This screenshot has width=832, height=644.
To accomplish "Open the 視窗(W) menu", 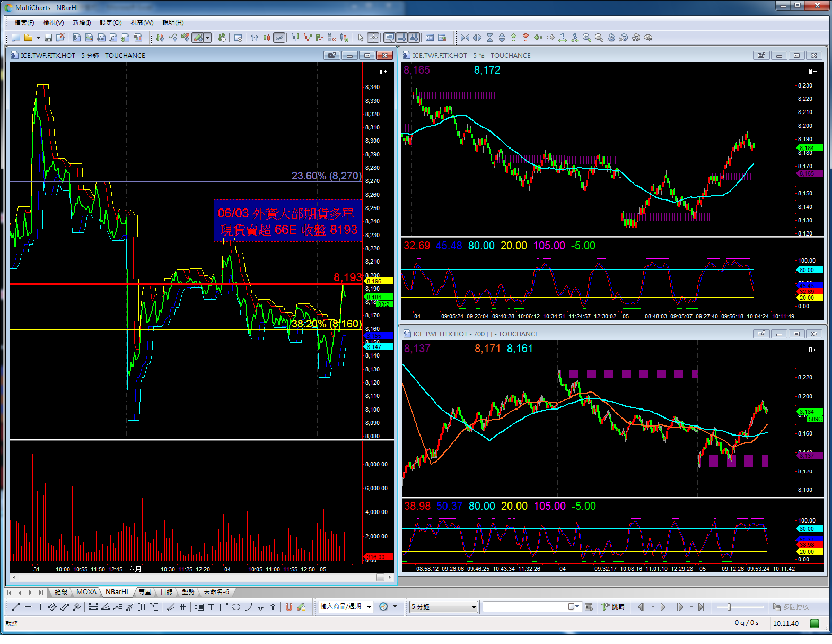I will (x=142, y=23).
